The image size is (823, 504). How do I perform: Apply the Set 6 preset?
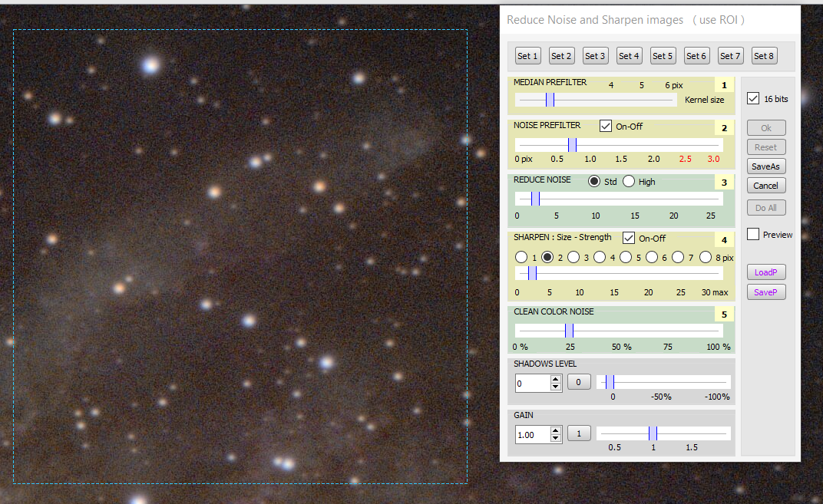pyautogui.click(x=696, y=56)
